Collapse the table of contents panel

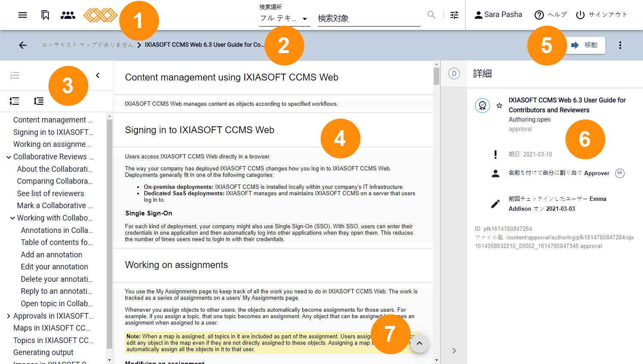click(x=98, y=75)
